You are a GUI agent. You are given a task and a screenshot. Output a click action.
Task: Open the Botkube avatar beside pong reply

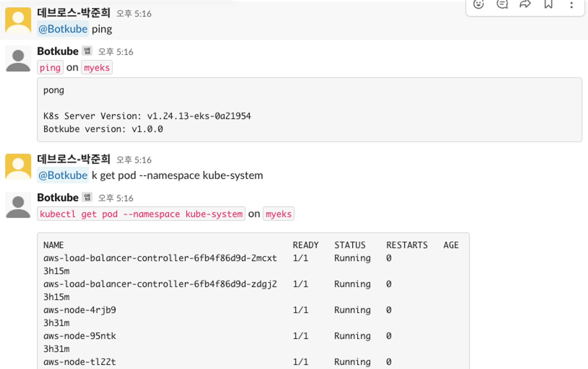coord(18,59)
